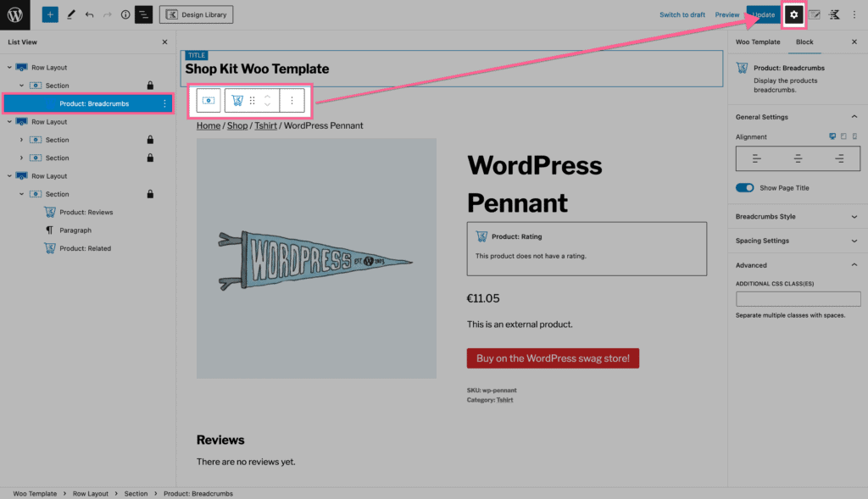Unlock the Section containing Product: Reviews

[150, 193]
